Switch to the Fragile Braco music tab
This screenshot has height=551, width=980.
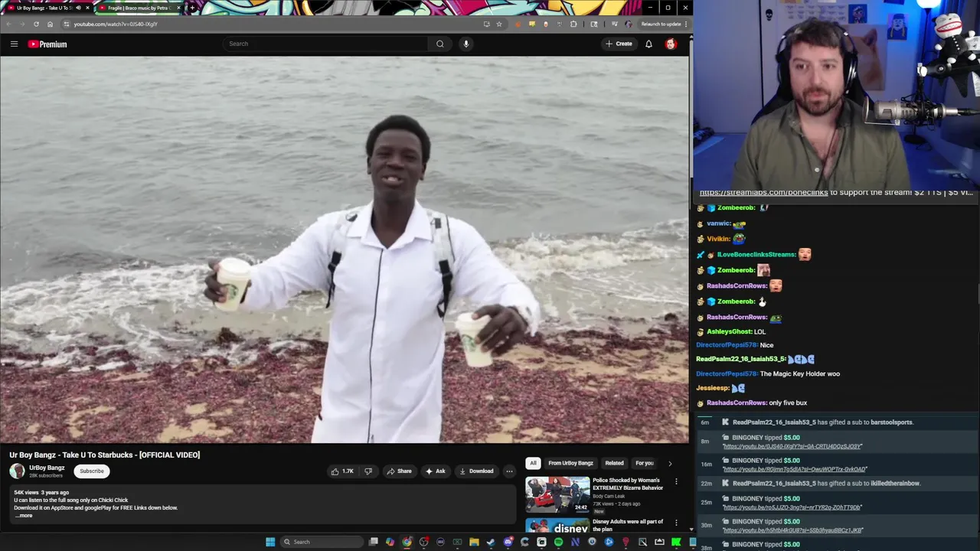point(138,8)
